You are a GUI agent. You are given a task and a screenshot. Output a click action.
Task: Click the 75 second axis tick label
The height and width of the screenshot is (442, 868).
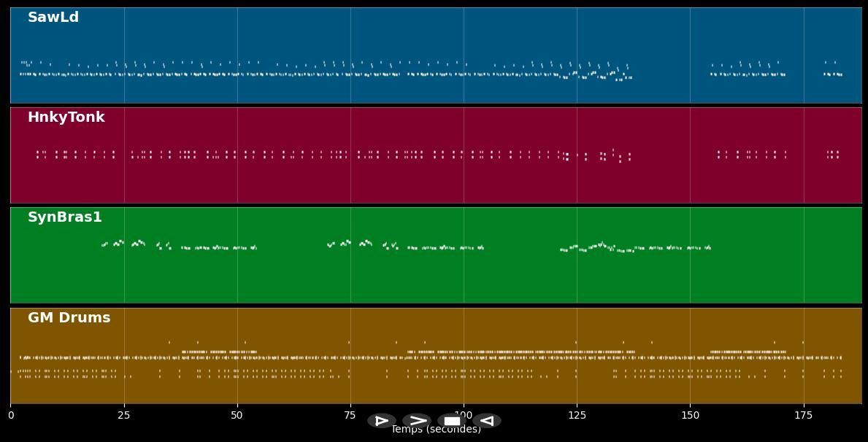(x=350, y=415)
